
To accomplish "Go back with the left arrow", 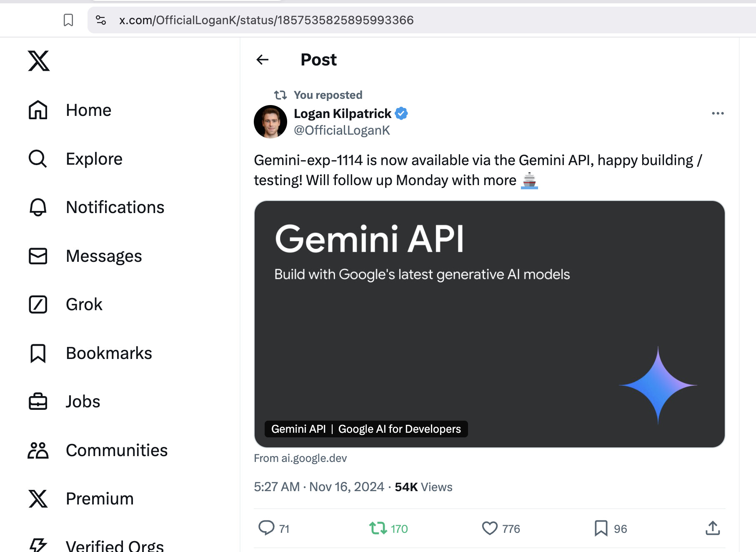I will (x=263, y=60).
